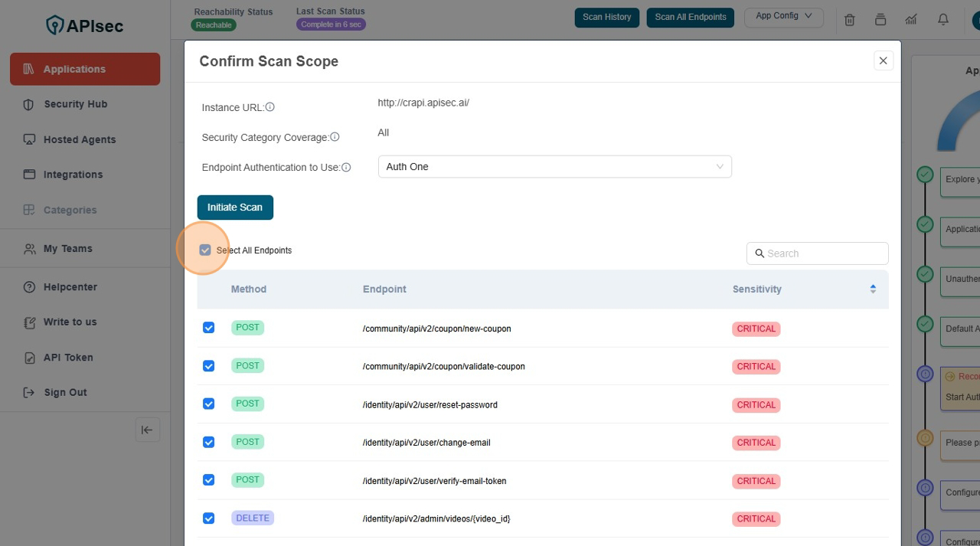Select Security Hub from the sidebar
Viewport: 980px width, 546px height.
coord(76,104)
